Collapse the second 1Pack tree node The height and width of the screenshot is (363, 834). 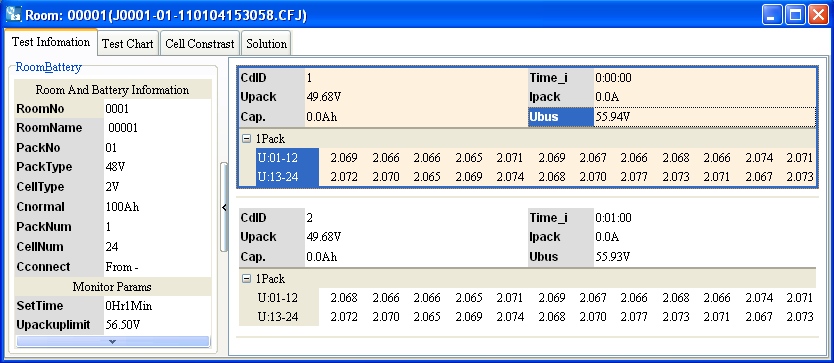[246, 278]
